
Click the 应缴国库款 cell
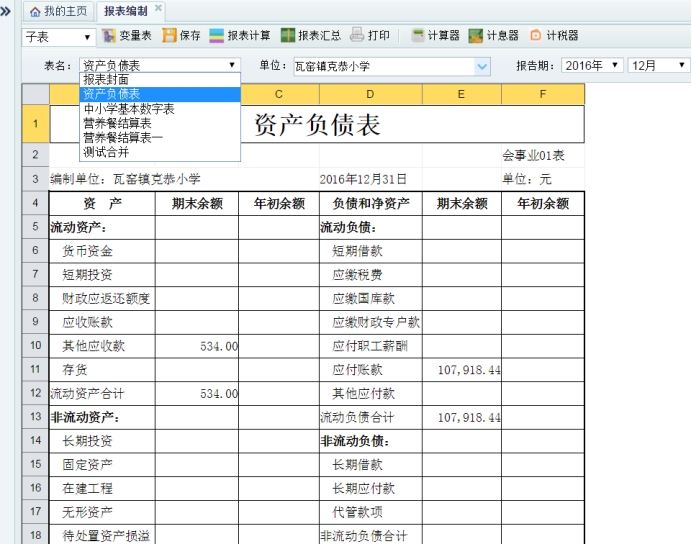370,299
